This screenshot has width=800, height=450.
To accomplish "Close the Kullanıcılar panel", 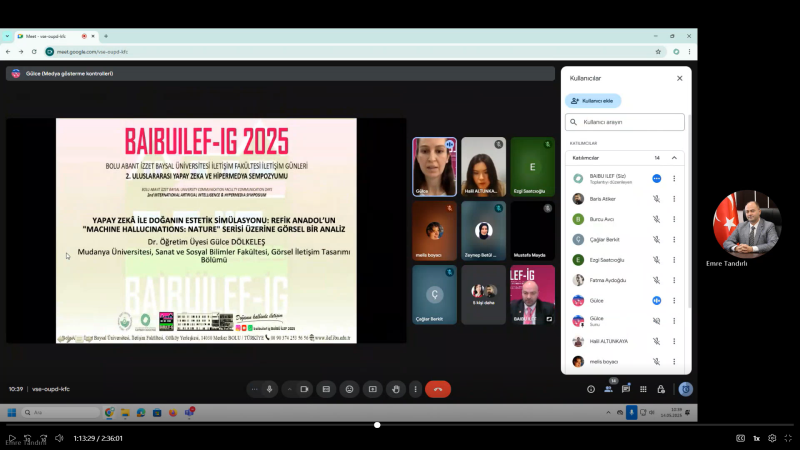I will tap(680, 78).
